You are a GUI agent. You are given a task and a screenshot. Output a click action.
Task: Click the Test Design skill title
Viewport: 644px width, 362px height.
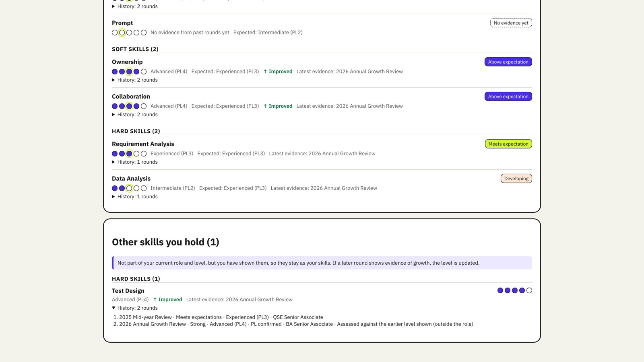(128, 291)
